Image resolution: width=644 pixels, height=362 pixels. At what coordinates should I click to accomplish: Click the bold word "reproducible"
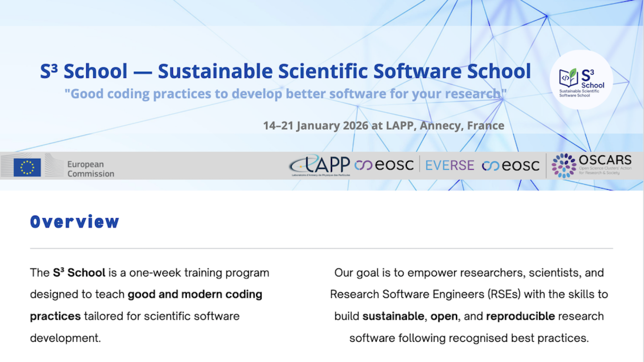(520, 316)
